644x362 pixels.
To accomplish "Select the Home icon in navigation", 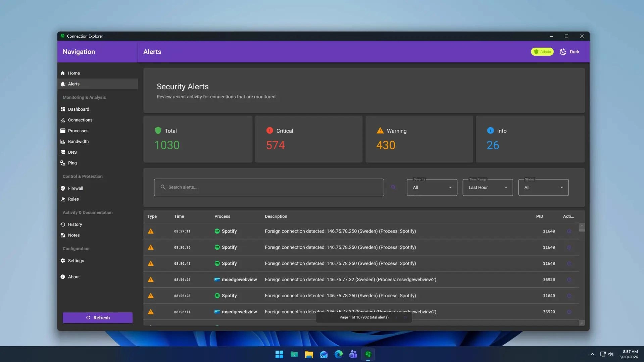I will (x=63, y=73).
